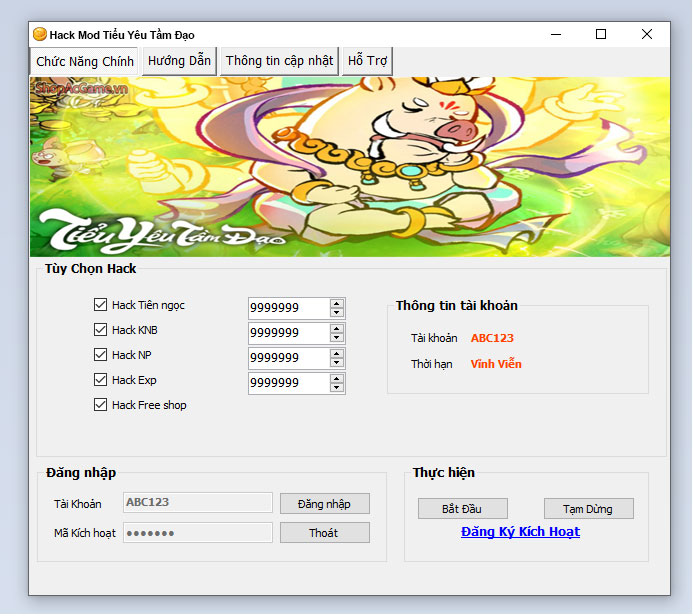Focus the Tài Khoản input field
Viewport: 693px width, 616px height.
[198, 503]
